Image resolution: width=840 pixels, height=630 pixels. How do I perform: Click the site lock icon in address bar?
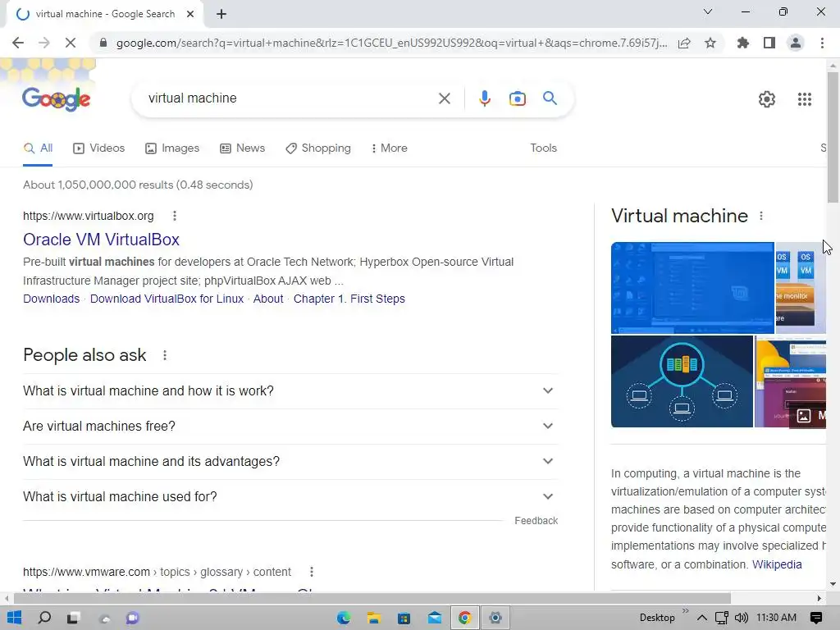click(x=103, y=43)
